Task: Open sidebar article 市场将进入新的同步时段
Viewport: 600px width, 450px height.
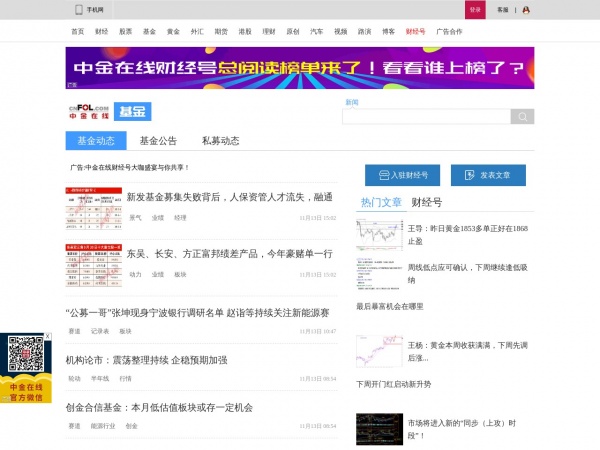Action: 462,429
